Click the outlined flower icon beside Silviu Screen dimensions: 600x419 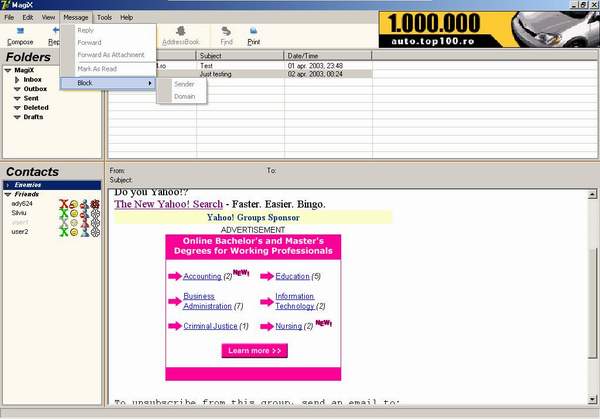pyautogui.click(x=95, y=214)
